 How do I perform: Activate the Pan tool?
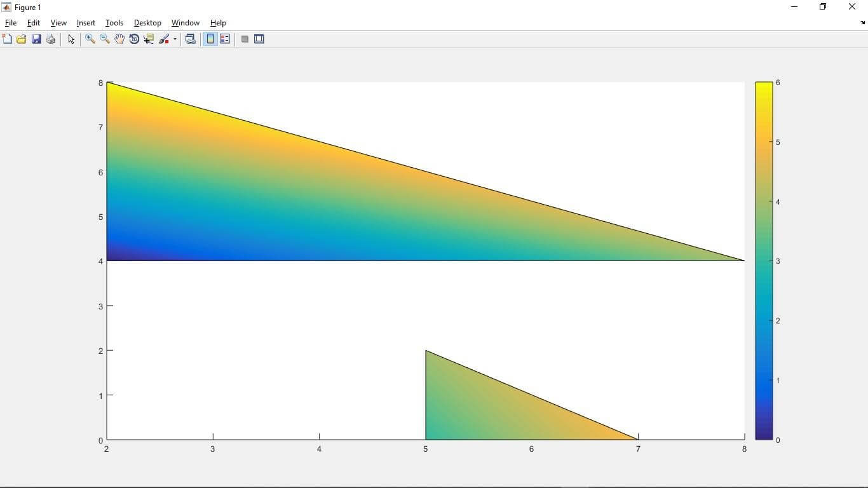pos(119,39)
